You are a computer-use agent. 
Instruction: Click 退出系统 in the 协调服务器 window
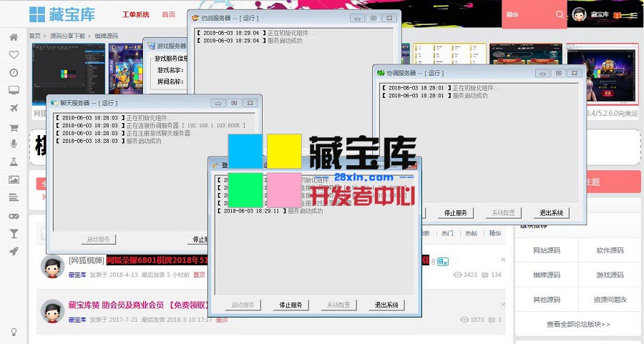click(552, 213)
